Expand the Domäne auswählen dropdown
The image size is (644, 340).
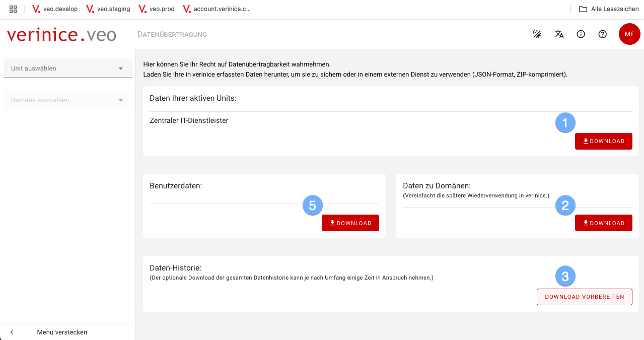[67, 100]
